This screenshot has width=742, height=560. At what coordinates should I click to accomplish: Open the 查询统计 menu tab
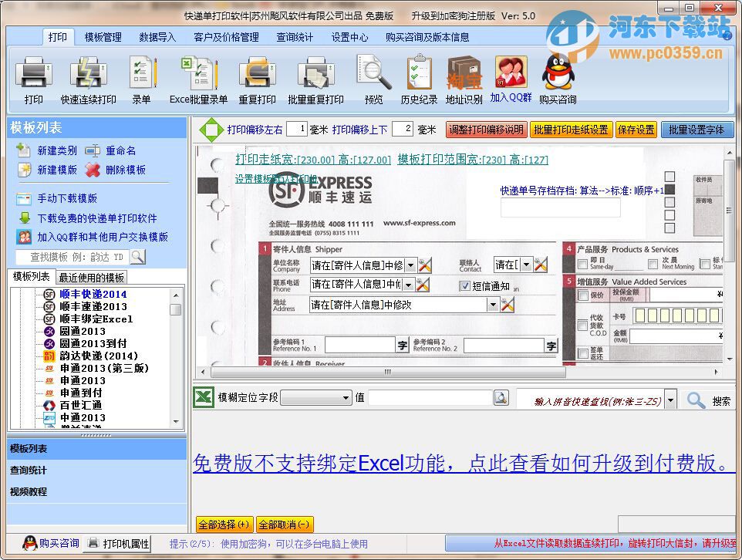pos(295,37)
